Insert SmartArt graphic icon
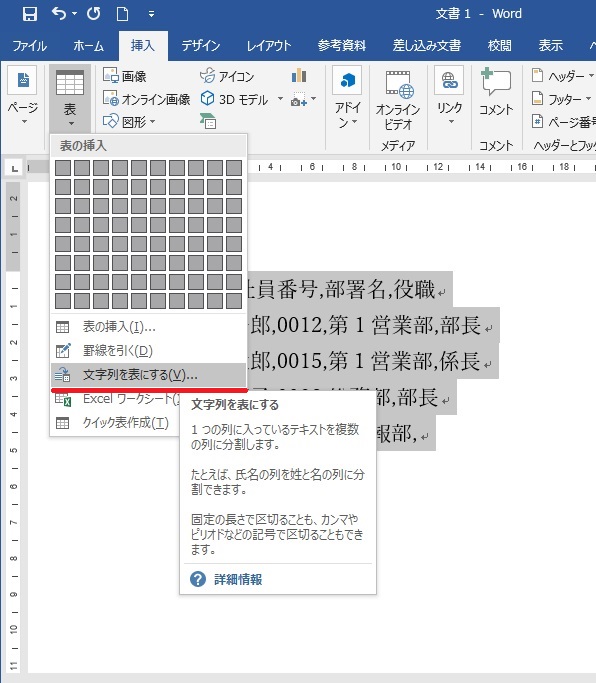Image resolution: width=596 pixels, height=683 pixels. coord(208,121)
